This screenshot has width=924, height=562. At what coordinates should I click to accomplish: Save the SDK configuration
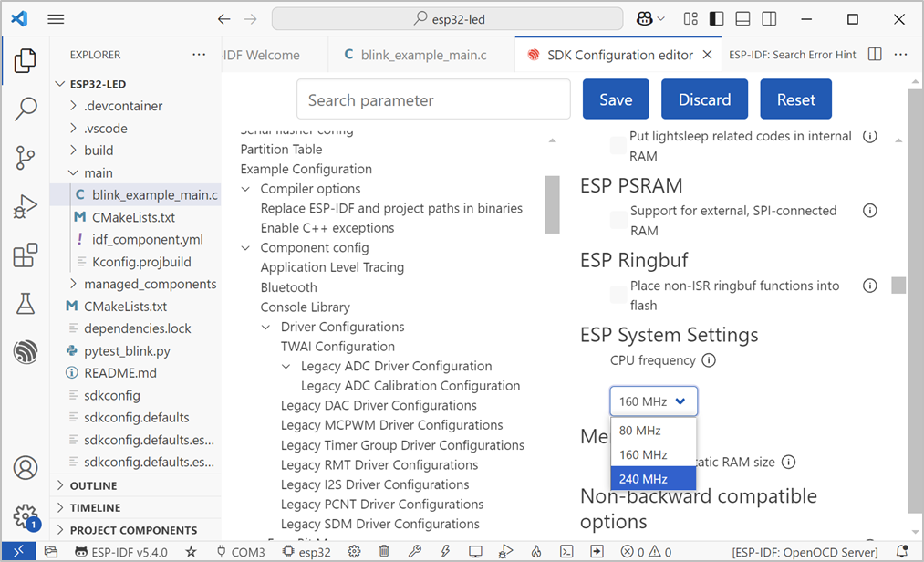616,99
